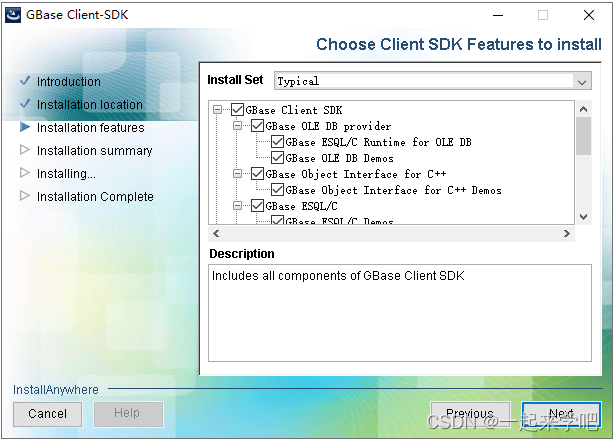Click the Installing... step

tap(66, 174)
